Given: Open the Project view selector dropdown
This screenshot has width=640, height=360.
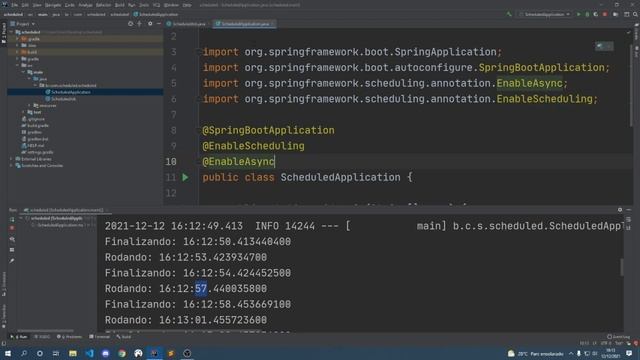Looking at the screenshot, I should click(23, 24).
